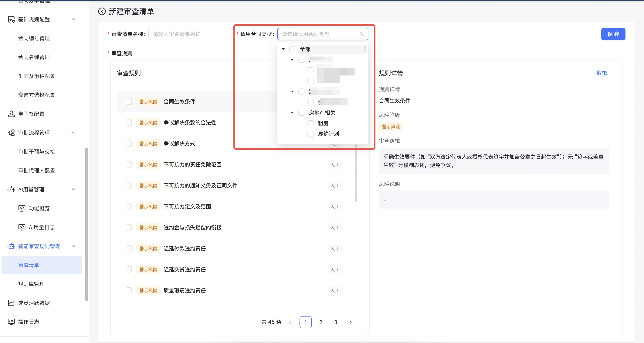Tick the checkbox for 迟延付款违约责任
Screen dimensions: 644x343
[x=129, y=249]
